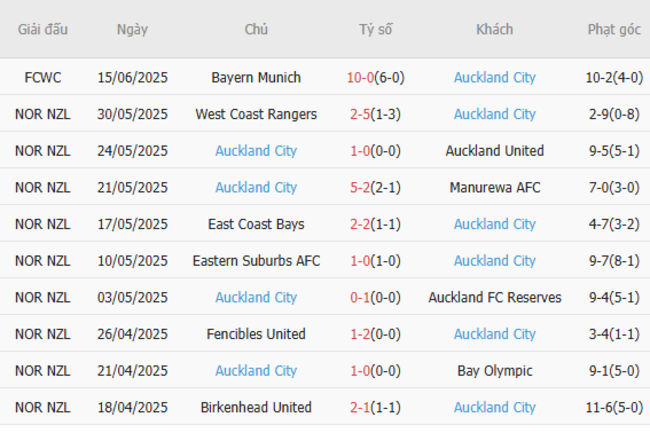The image size is (650, 433).
Task: Open Auckland FC Reserves team link
Action: coord(494,297)
